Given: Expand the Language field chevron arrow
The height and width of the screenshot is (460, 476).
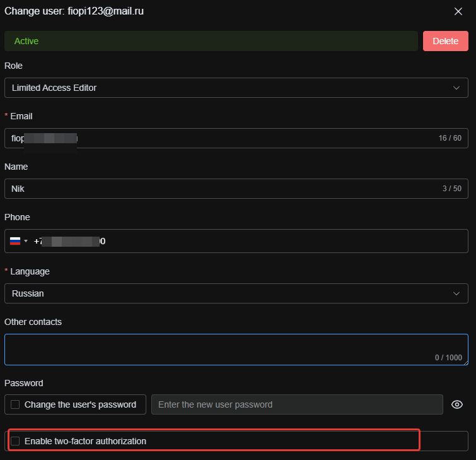Looking at the screenshot, I should 456,293.
